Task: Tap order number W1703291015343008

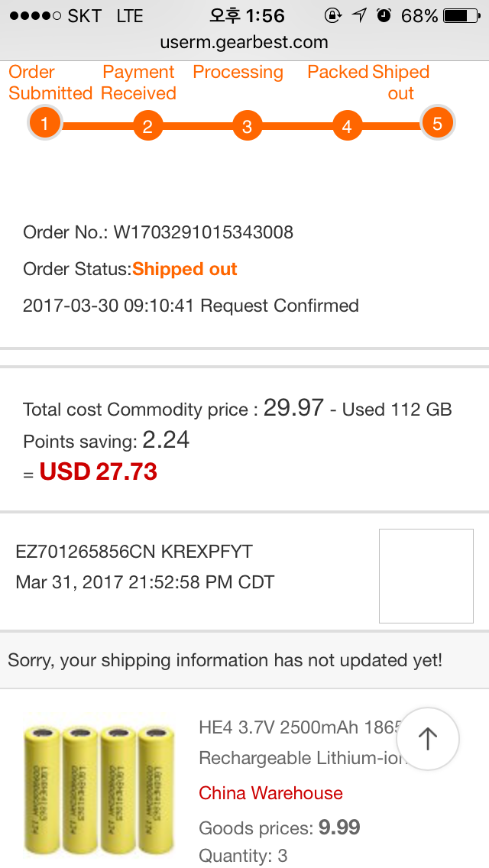Action: point(203,232)
